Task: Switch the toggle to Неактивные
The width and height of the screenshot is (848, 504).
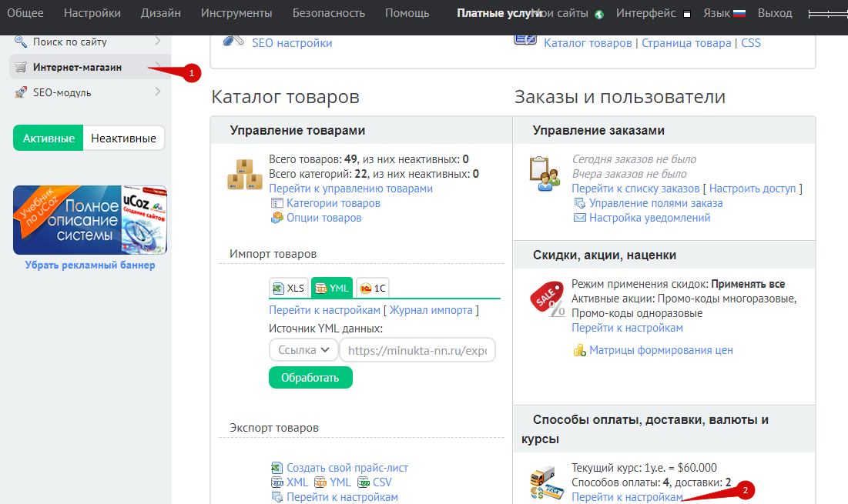Action: [x=123, y=139]
